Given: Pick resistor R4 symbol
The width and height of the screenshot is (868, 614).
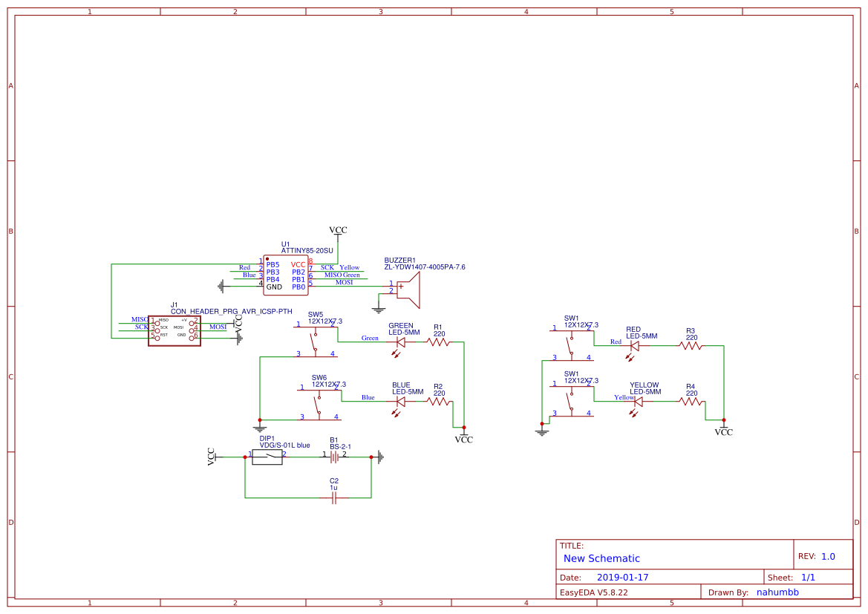Looking at the screenshot, I should pyautogui.click(x=691, y=402).
